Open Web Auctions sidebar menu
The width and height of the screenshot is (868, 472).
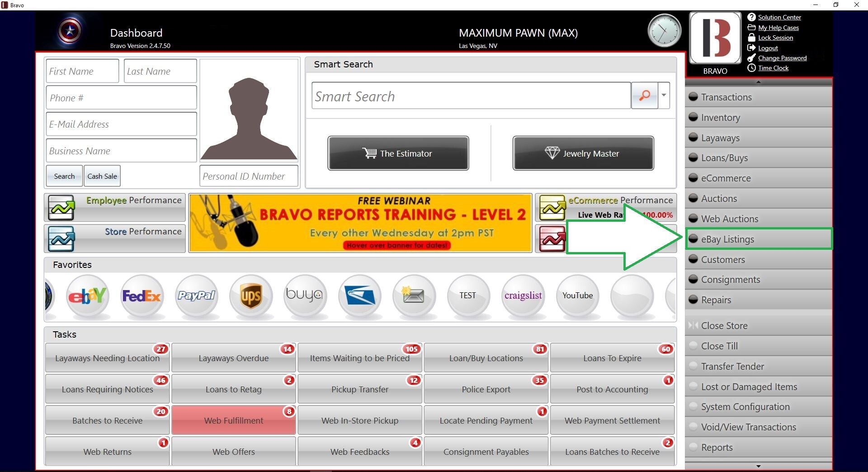click(759, 219)
